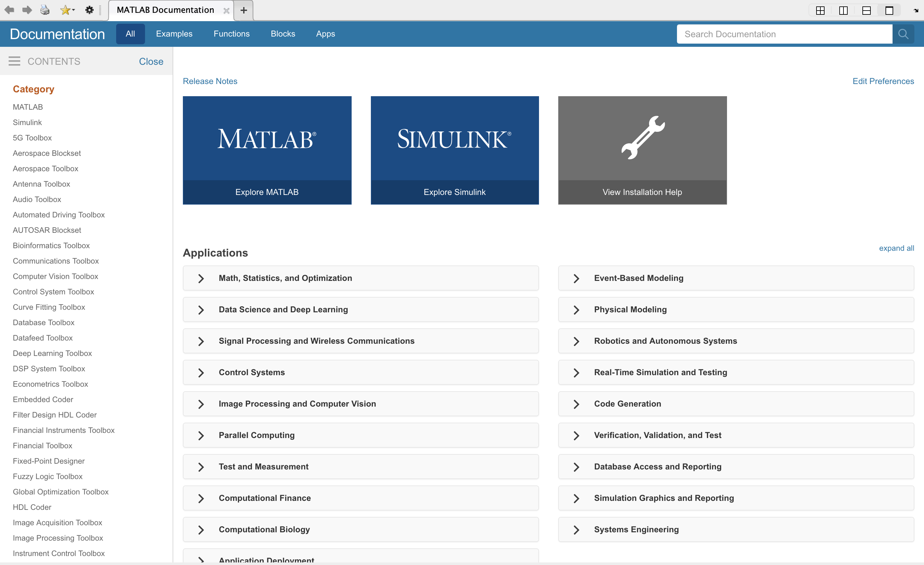
Task: Expand Signal Processing and Wireless Communications
Action: (361, 341)
